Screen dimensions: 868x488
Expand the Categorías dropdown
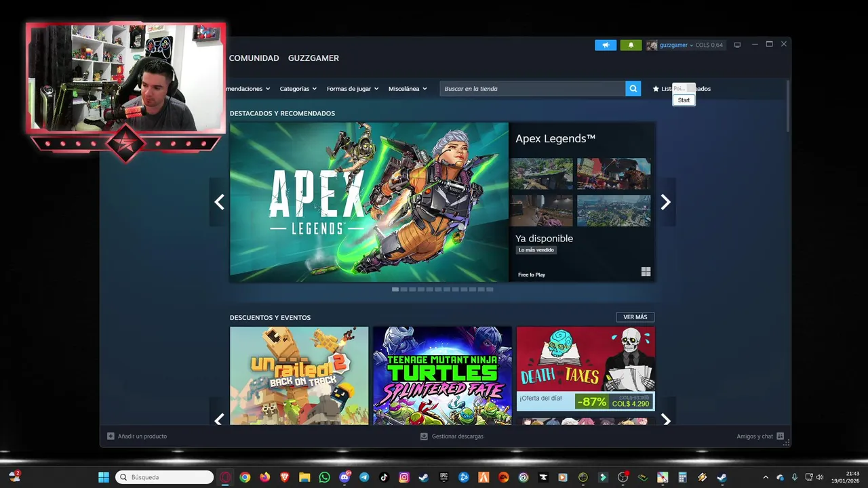(298, 89)
